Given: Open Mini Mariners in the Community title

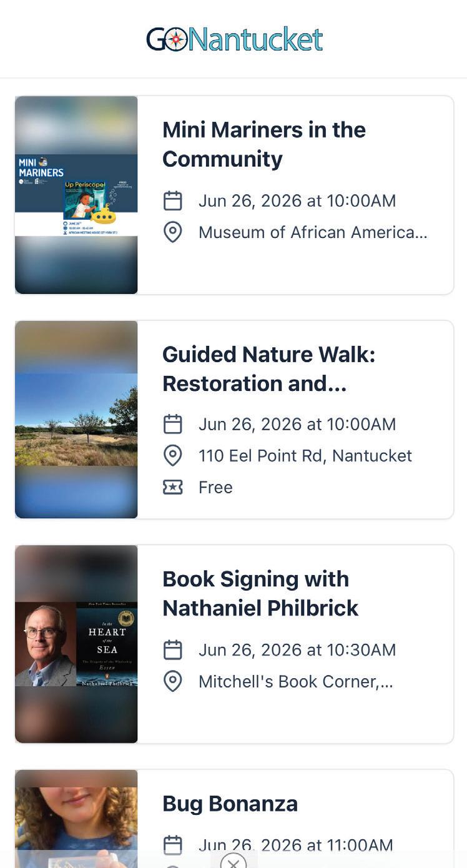Looking at the screenshot, I should coord(264,144).
